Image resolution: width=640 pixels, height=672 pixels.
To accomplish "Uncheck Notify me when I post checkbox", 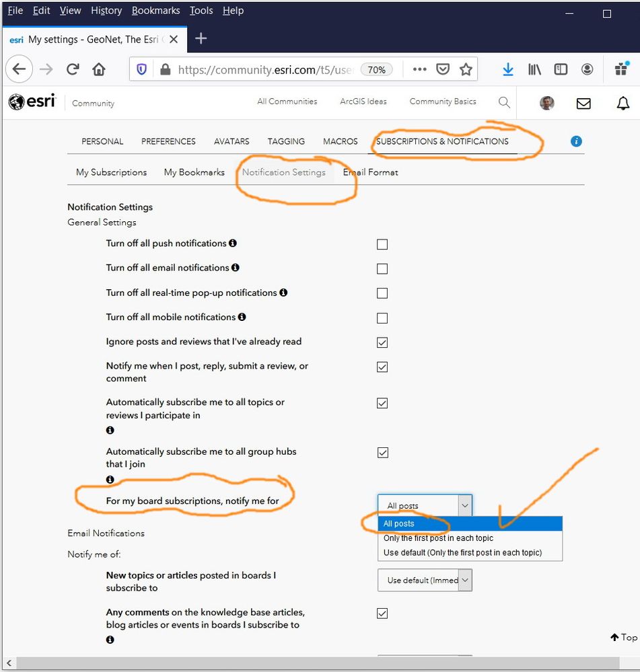I will [x=382, y=367].
